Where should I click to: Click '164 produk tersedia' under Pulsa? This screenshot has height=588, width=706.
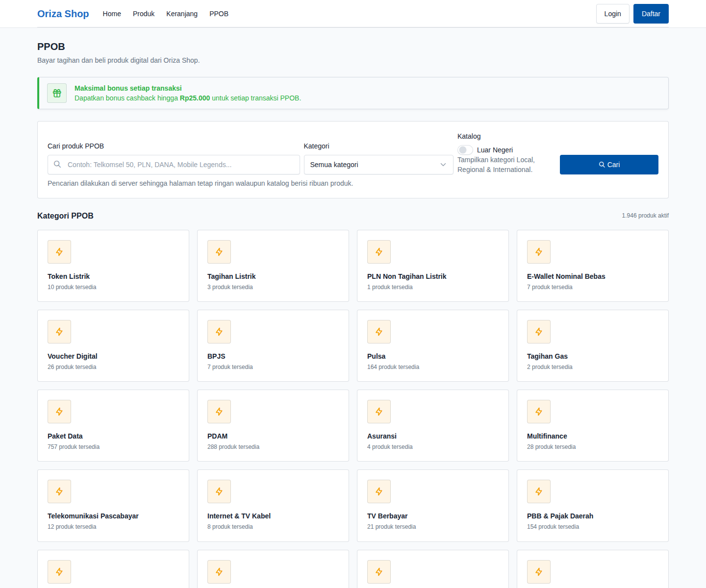click(x=393, y=367)
